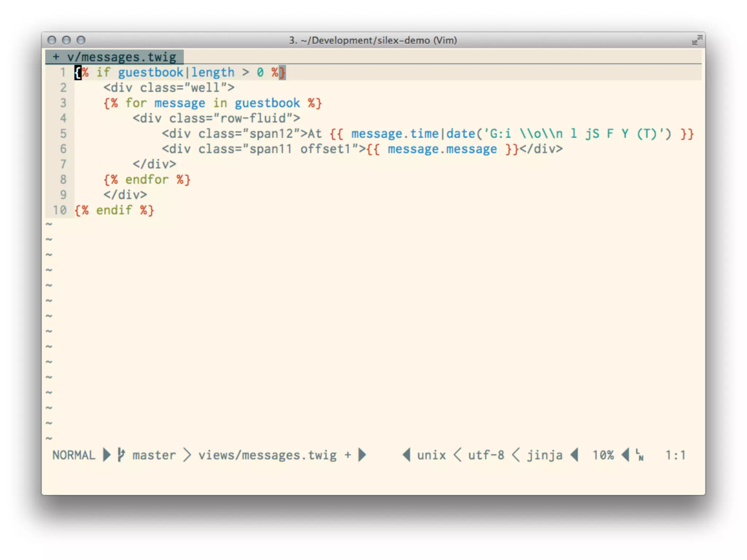Image resolution: width=747 pixels, height=560 pixels.
Task: Click the 10% scroll position indicator
Action: tap(603, 455)
